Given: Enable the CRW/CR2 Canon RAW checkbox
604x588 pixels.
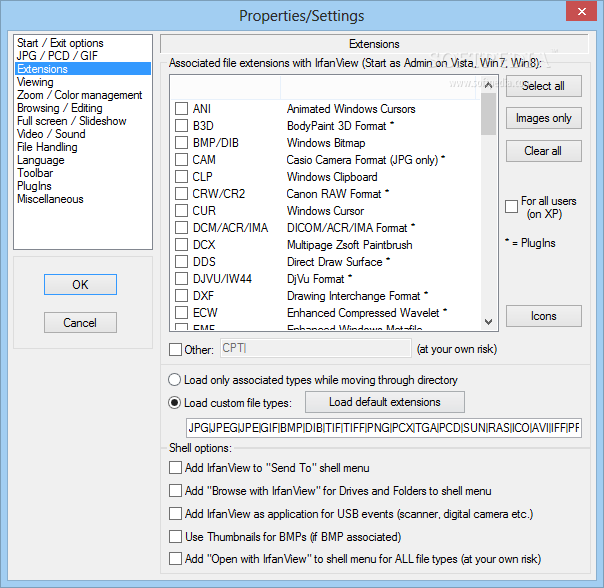Looking at the screenshot, I should [181, 193].
